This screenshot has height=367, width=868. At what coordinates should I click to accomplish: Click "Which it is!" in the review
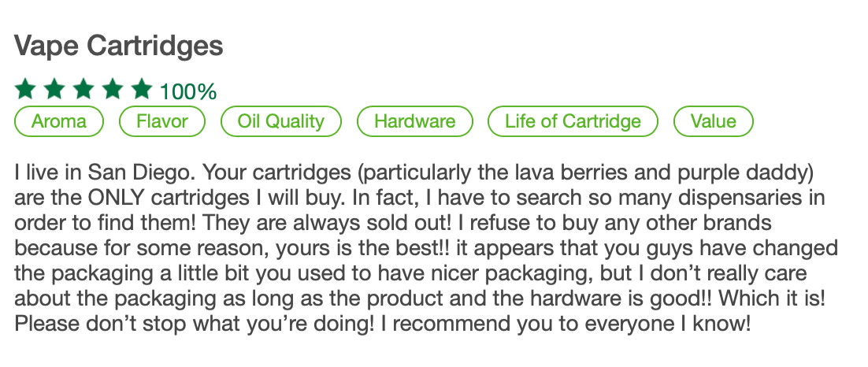tap(772, 298)
